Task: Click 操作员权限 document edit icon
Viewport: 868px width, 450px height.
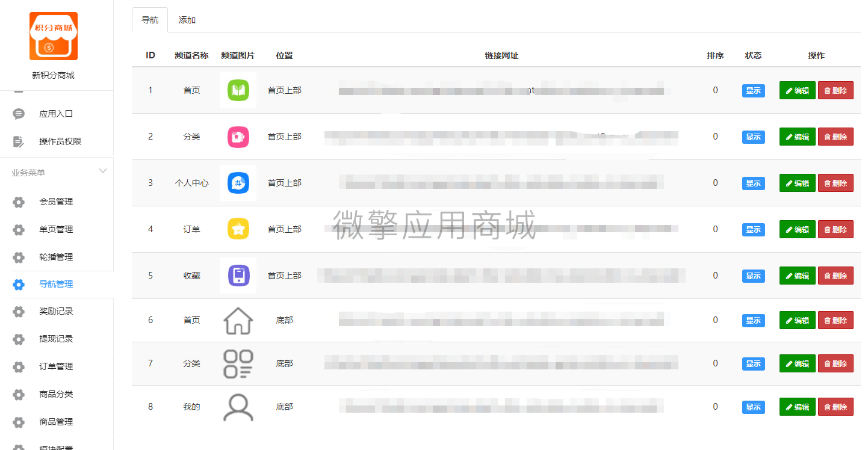Action: click(19, 141)
